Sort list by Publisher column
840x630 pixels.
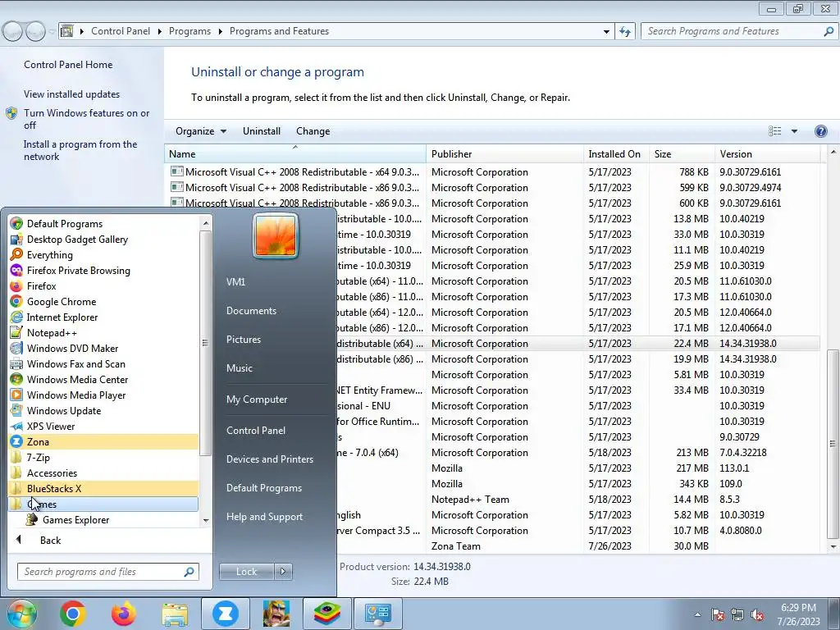coord(504,154)
